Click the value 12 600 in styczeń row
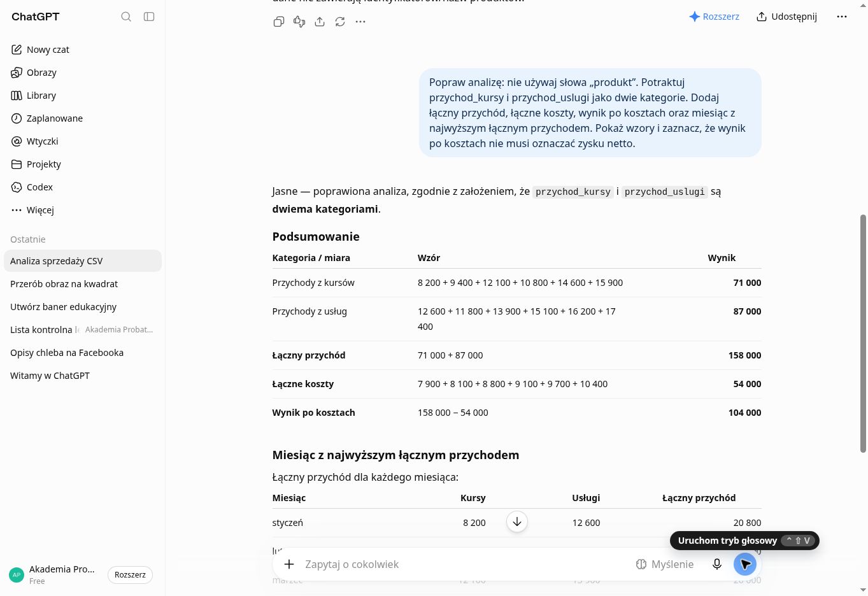This screenshot has width=868, height=596. coord(586,523)
